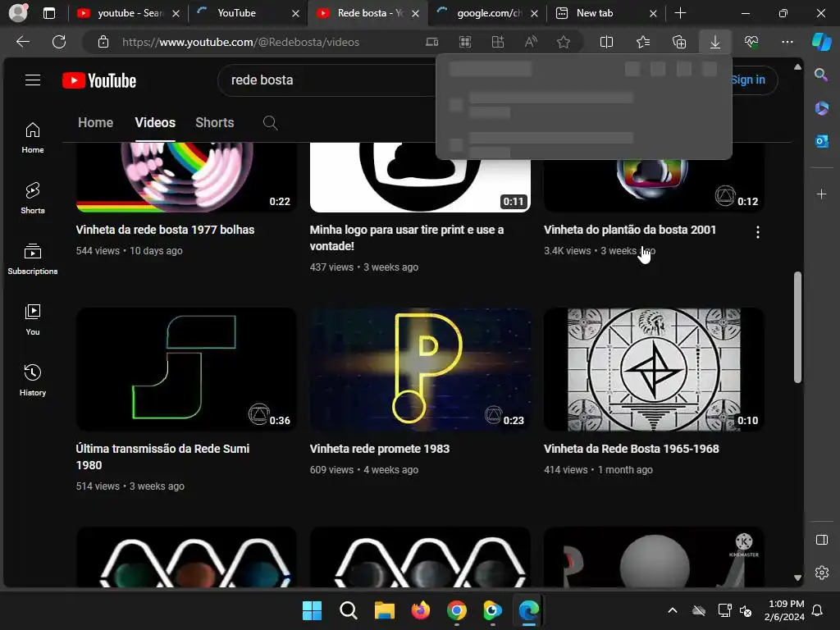Open the YouTube guide hamburger menu
This screenshot has width=840, height=630.
(x=33, y=80)
